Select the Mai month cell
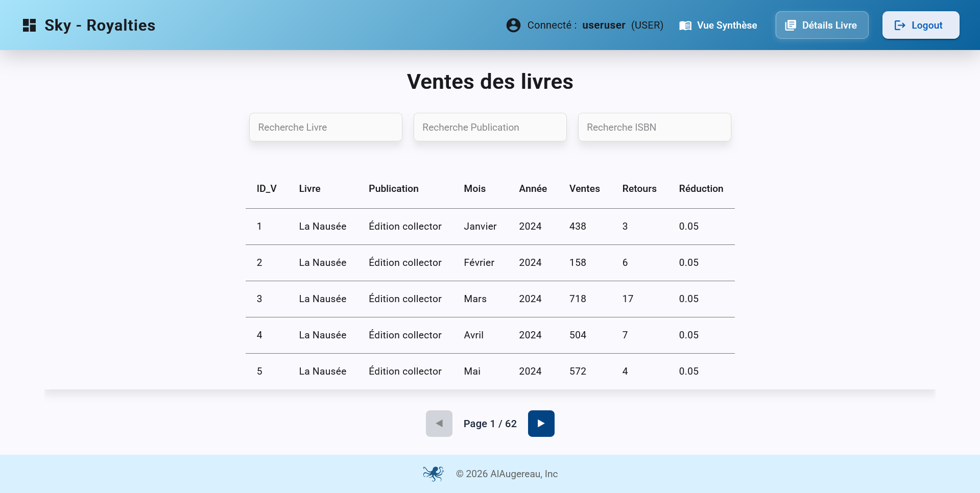This screenshot has height=493, width=980. click(472, 372)
